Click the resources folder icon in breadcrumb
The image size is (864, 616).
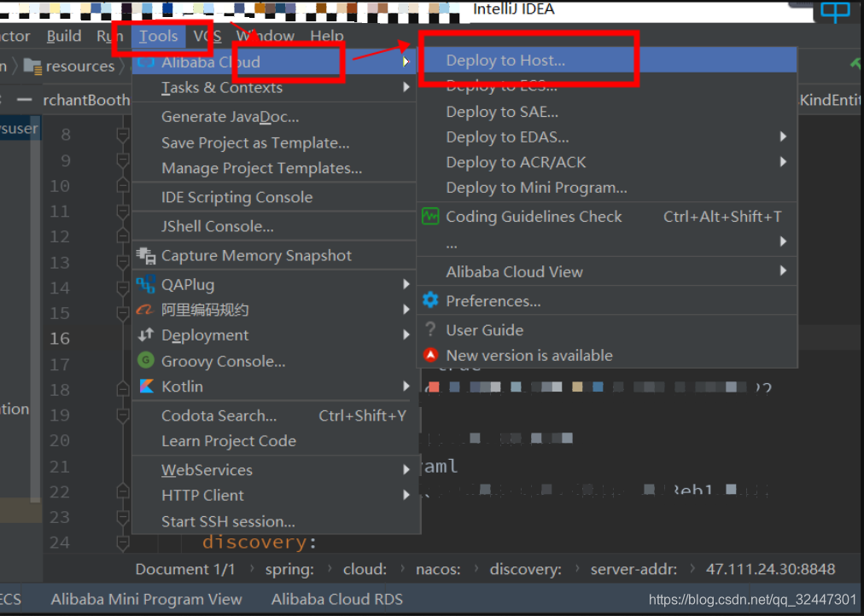pos(33,67)
